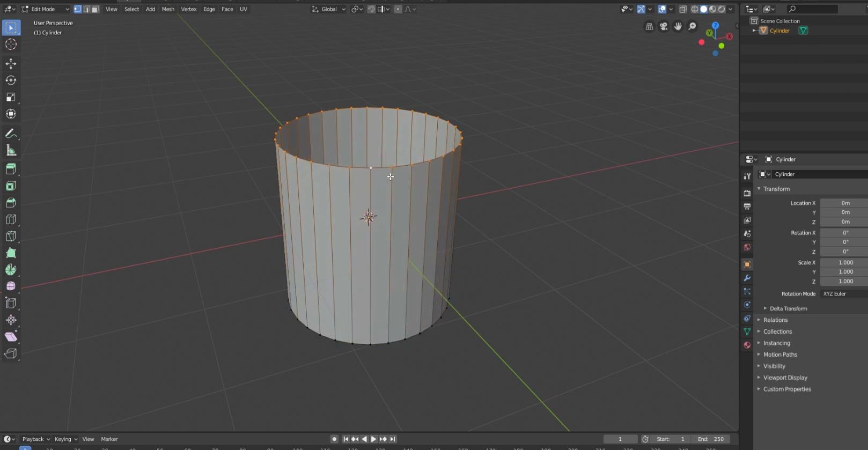868x450 pixels.
Task: Toggle show gizmo button
Action: [x=641, y=9]
